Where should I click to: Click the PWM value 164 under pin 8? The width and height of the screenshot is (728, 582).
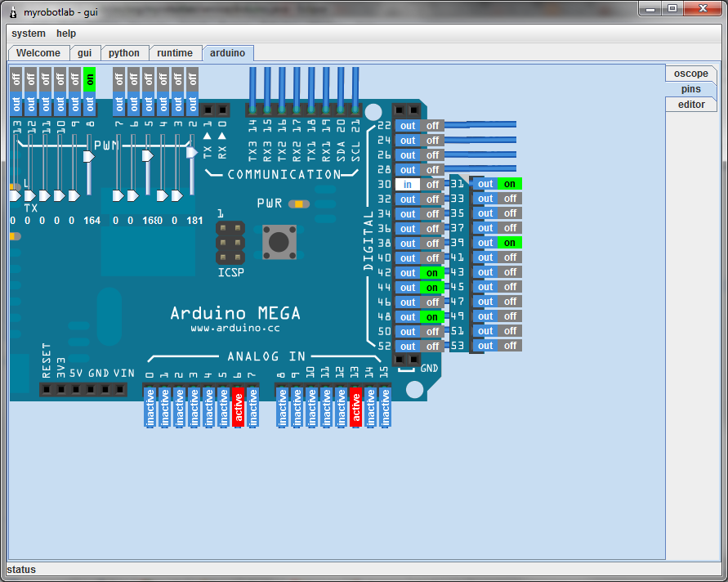[92, 221]
